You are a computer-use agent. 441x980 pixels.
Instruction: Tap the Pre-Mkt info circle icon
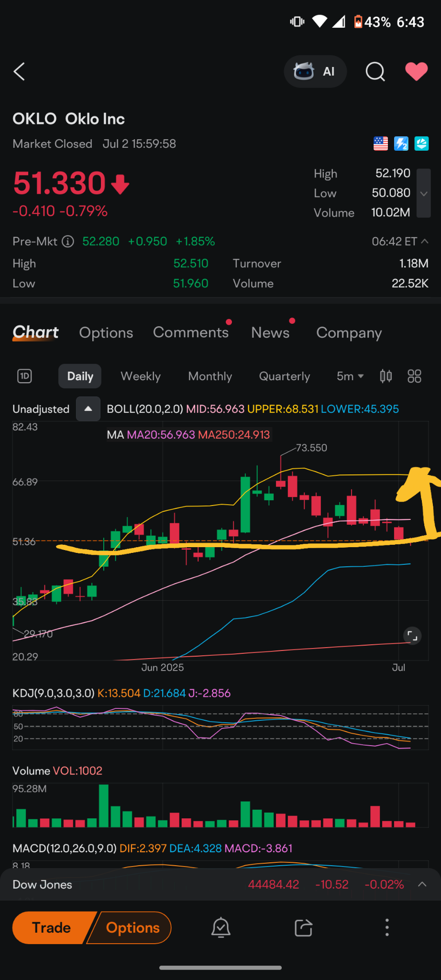pos(68,242)
